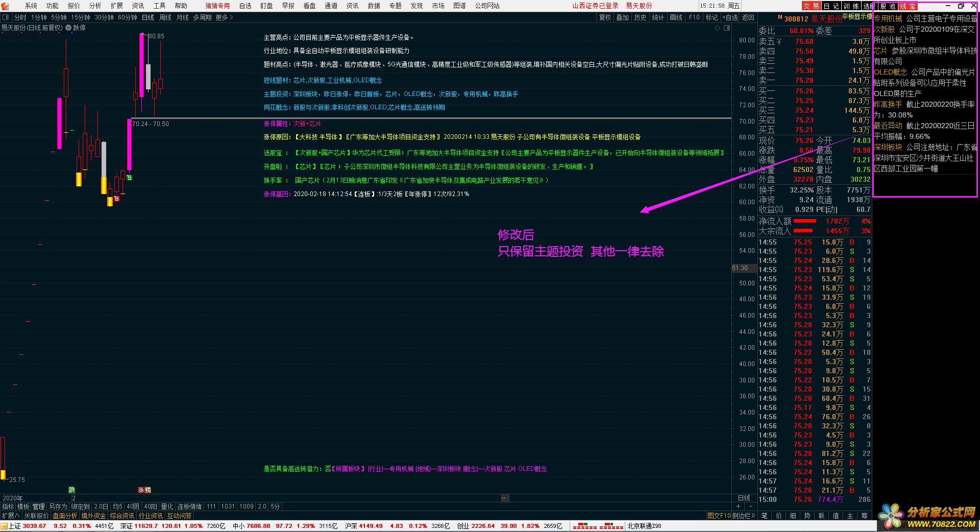Open F10 company info
The width and height of the screenshot is (980, 532).
click(694, 17)
